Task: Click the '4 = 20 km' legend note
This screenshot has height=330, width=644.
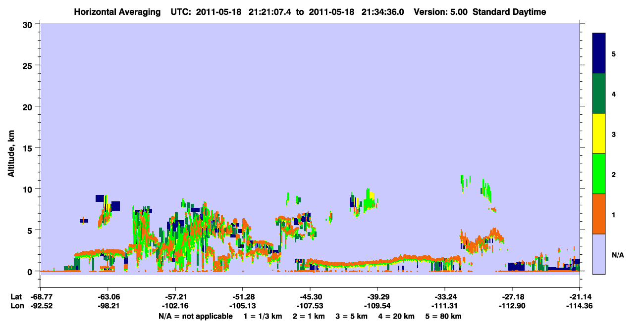Action: coord(397,316)
